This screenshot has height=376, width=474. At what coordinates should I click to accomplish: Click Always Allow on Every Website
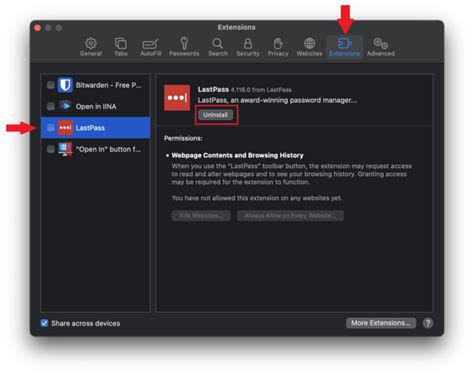290,216
